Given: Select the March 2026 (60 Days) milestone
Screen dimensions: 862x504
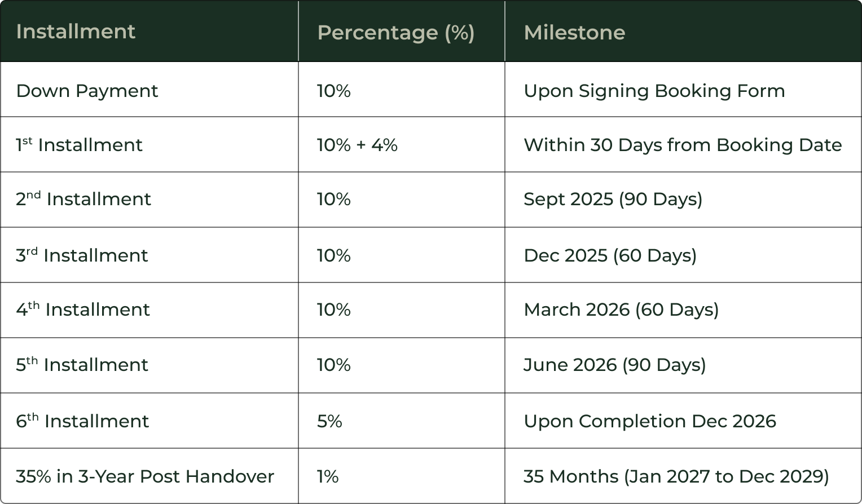Looking at the screenshot, I should pyautogui.click(x=621, y=310).
